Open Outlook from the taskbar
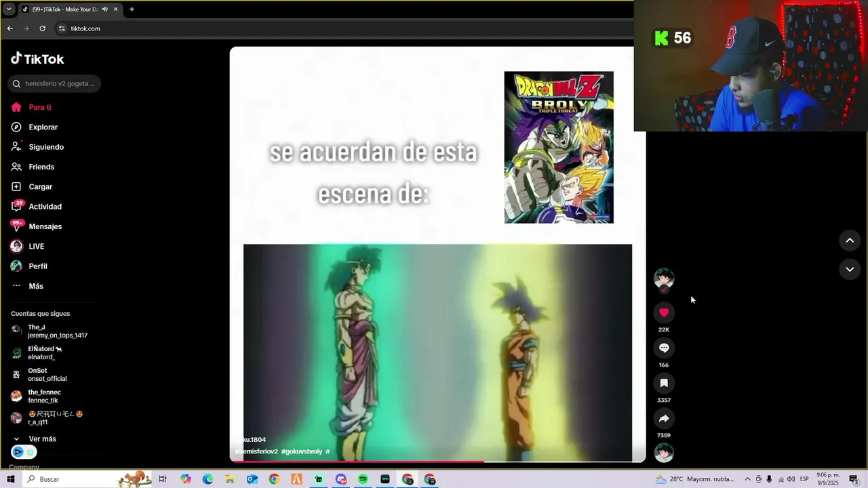Screen dimensions: 868x488 [252, 479]
